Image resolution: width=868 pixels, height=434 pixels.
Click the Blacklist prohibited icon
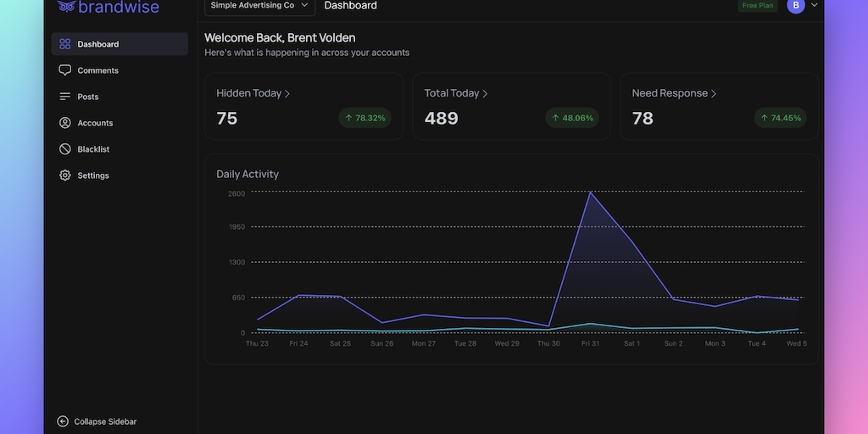(x=64, y=149)
